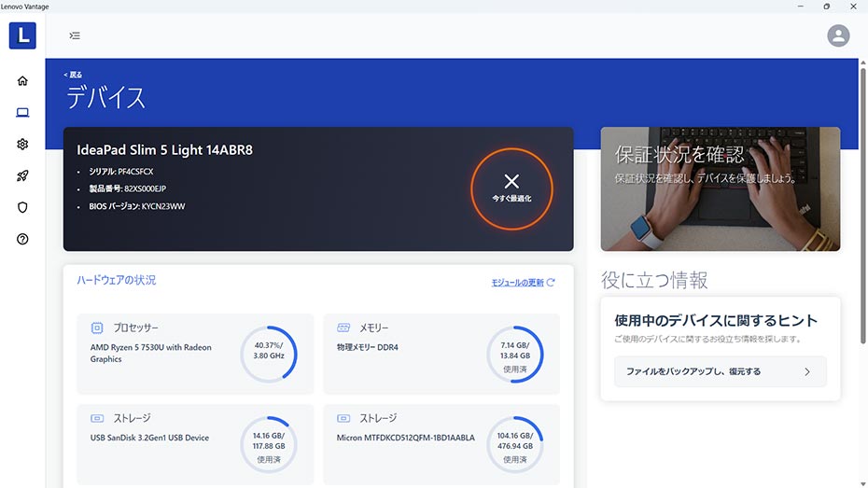The height and width of the screenshot is (488, 868).
Task: Click 使用中のデバイスに関するヒント heading
Action: click(x=716, y=320)
